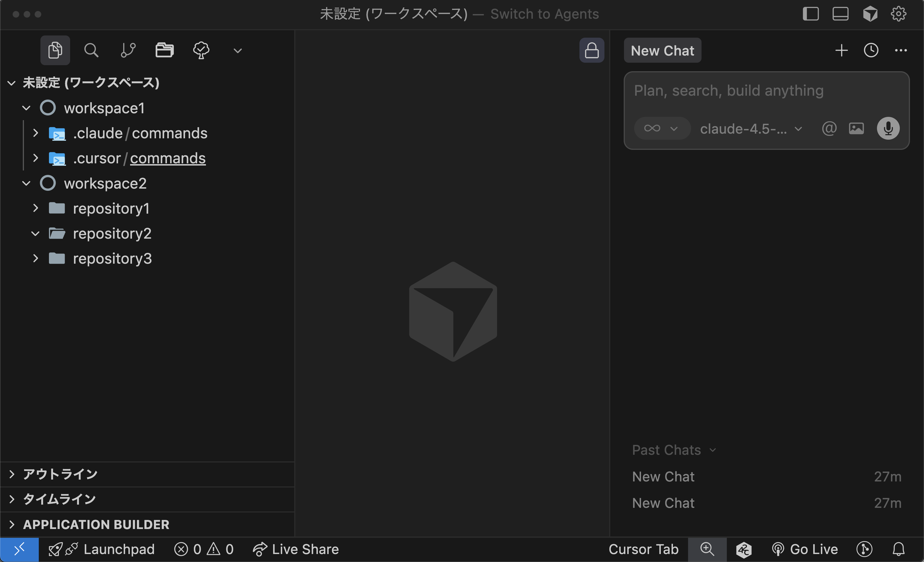Select the New Chat tab
The height and width of the screenshot is (562, 924).
(662, 50)
